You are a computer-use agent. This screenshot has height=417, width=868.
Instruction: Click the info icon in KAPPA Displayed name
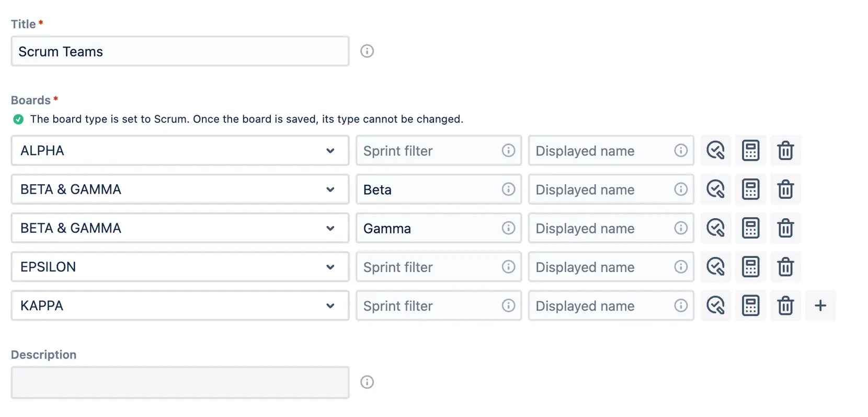click(x=681, y=306)
